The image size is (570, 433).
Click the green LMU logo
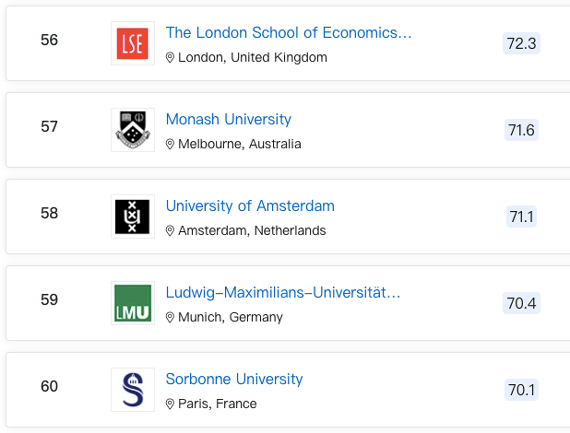coord(133,303)
